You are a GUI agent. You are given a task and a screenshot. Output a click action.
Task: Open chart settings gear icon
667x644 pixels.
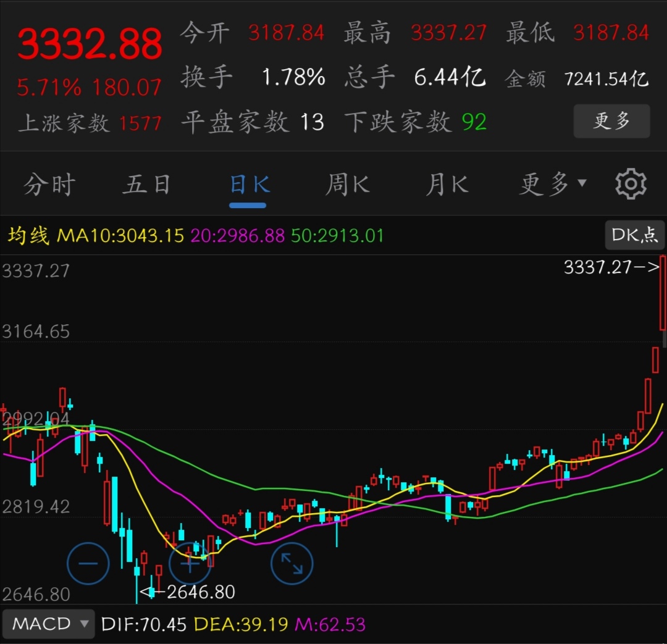coord(631,184)
